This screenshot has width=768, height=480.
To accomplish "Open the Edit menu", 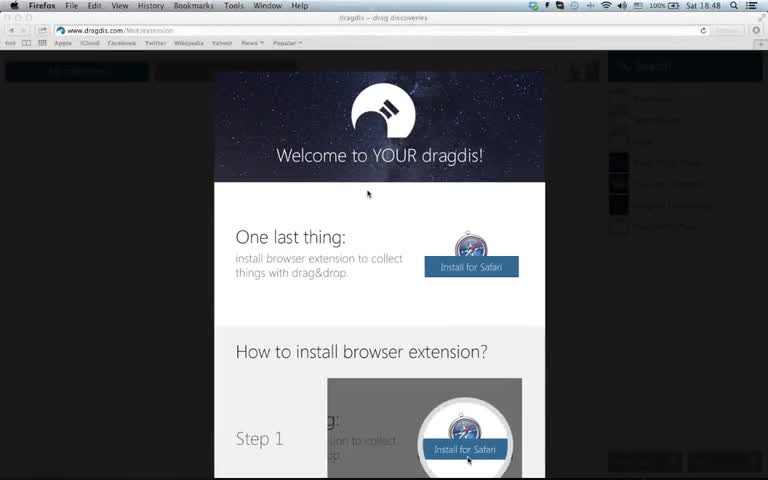I will tap(95, 6).
